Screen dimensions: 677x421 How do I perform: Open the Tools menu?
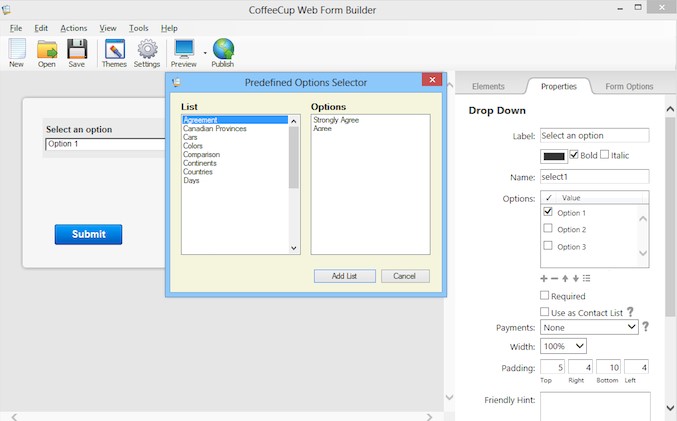click(x=139, y=28)
